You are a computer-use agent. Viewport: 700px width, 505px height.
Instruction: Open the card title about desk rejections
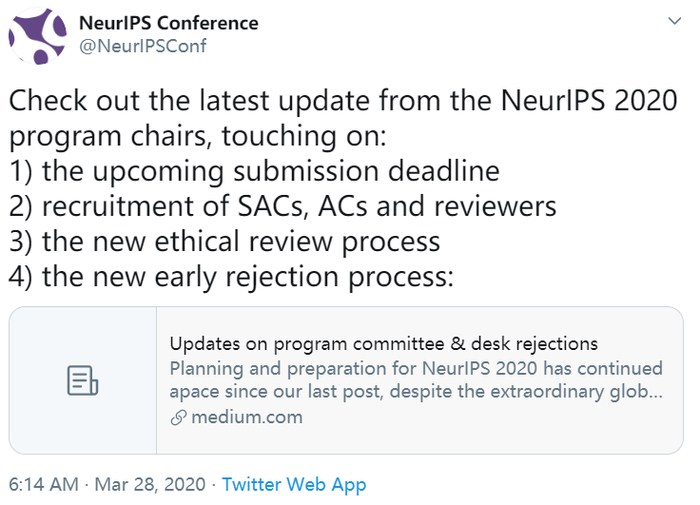383,345
